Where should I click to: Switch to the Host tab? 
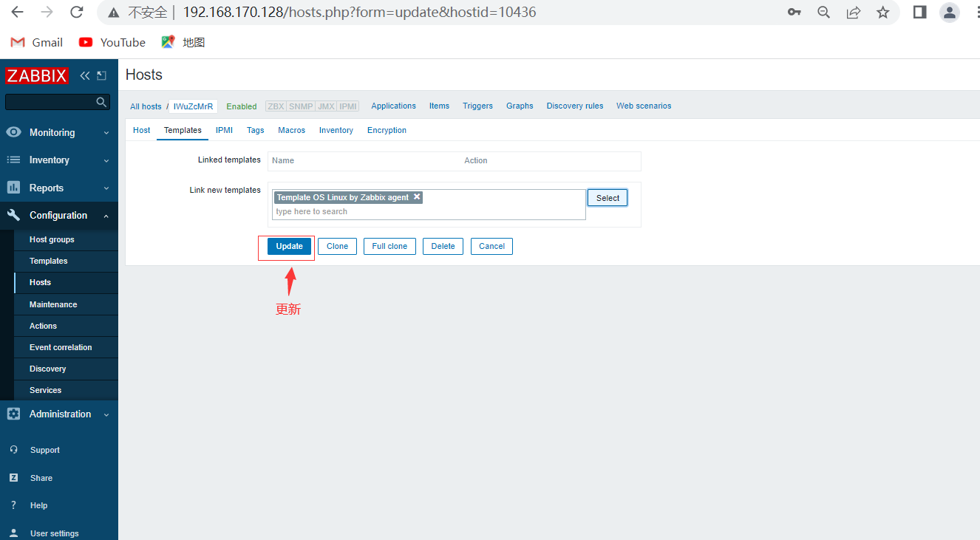pos(141,130)
